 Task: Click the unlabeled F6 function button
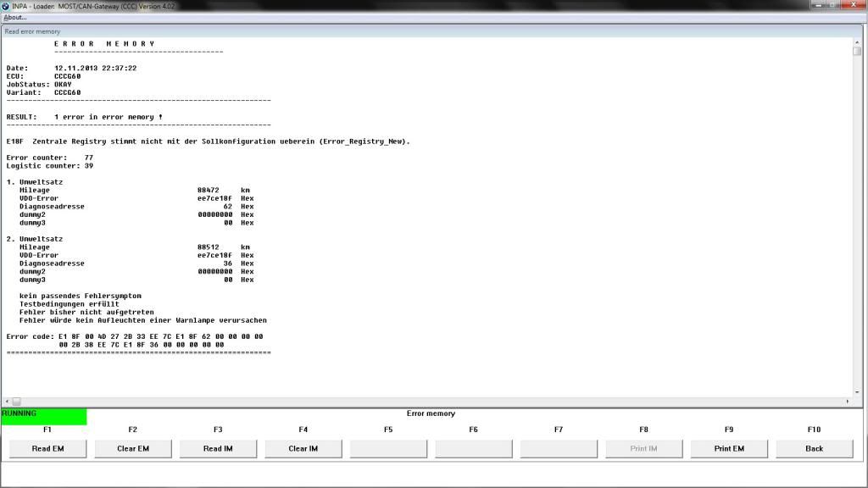click(473, 448)
